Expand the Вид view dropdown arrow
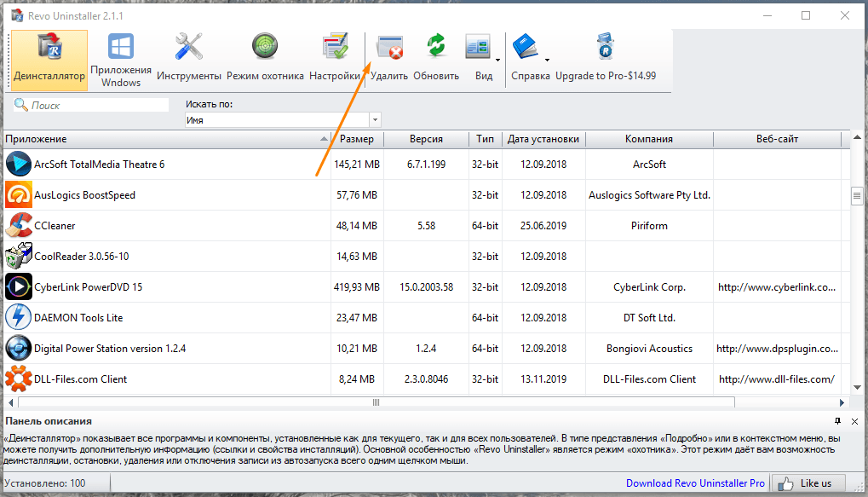 [497, 61]
